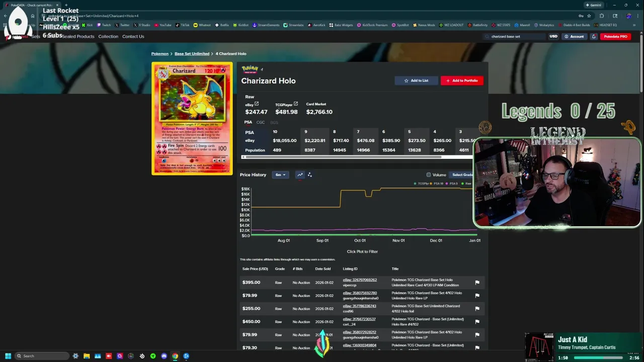644x362 pixels.
Task: Bookmark this page with star icon
Action: [x=589, y=16]
